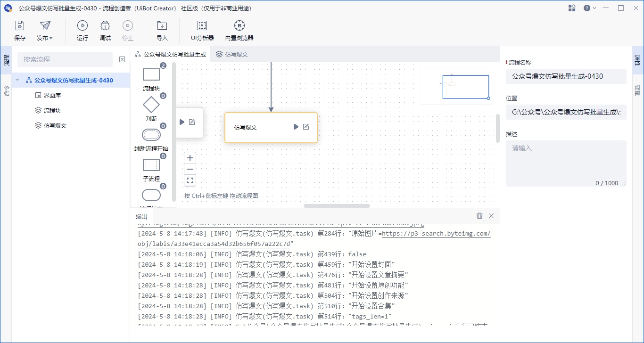Click the 流程名称 input field

[566, 76]
